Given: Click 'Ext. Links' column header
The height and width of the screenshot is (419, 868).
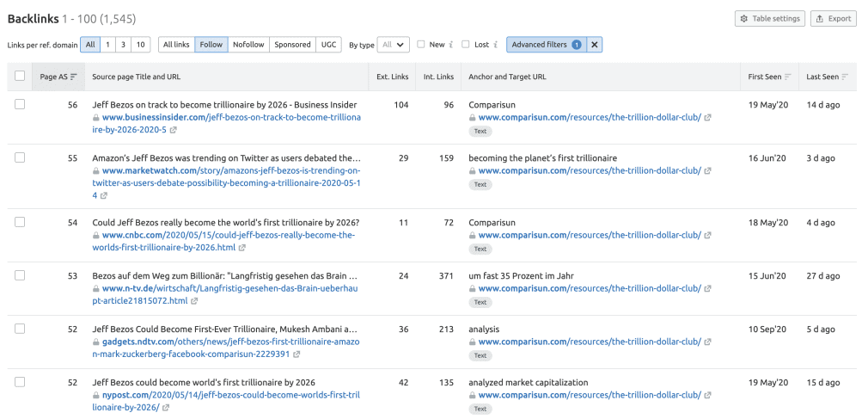Looking at the screenshot, I should pyautogui.click(x=393, y=77).
